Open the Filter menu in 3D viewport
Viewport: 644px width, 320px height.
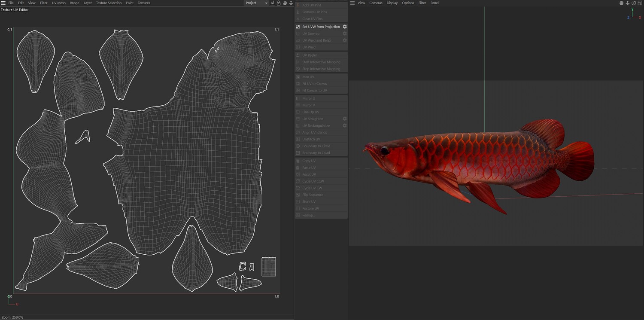tap(422, 3)
